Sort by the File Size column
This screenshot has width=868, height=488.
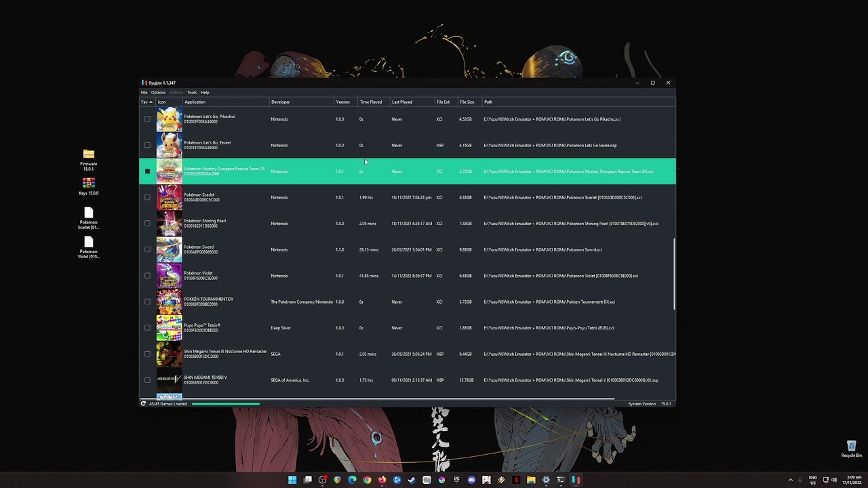[x=470, y=102]
